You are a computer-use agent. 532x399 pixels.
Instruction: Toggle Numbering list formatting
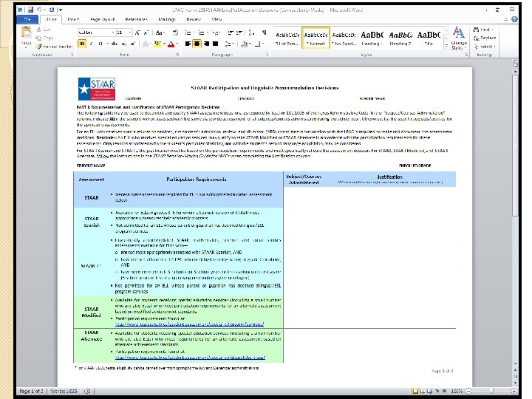tap(202, 33)
